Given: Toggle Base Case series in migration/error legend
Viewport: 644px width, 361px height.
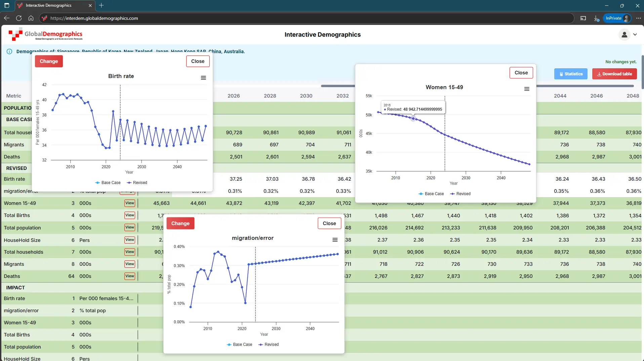Looking at the screenshot, I should coord(239,345).
